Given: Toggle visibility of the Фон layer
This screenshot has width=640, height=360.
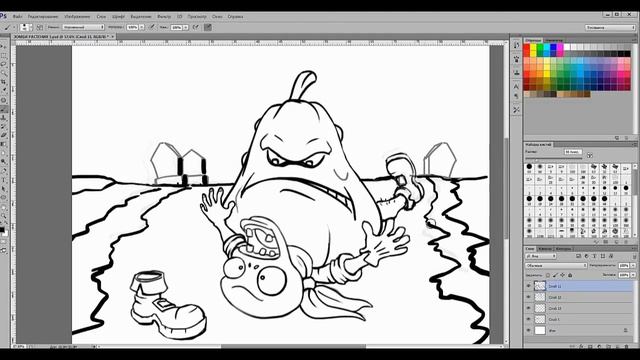Looking at the screenshot, I should (x=528, y=330).
